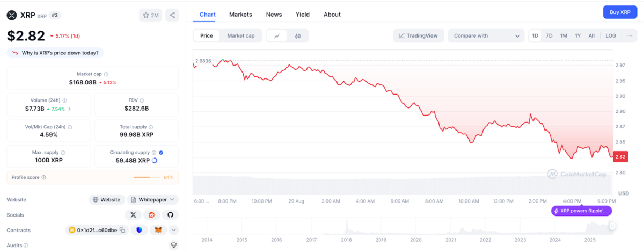Click the MetaMask fox icon
The height and width of the screenshot is (252, 644).
click(x=158, y=230)
